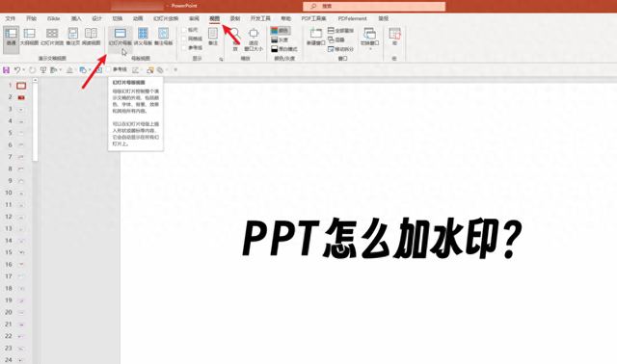Enable the Gridlines (网格线) checkbox
The width and height of the screenshot is (617, 364).
[184, 39]
